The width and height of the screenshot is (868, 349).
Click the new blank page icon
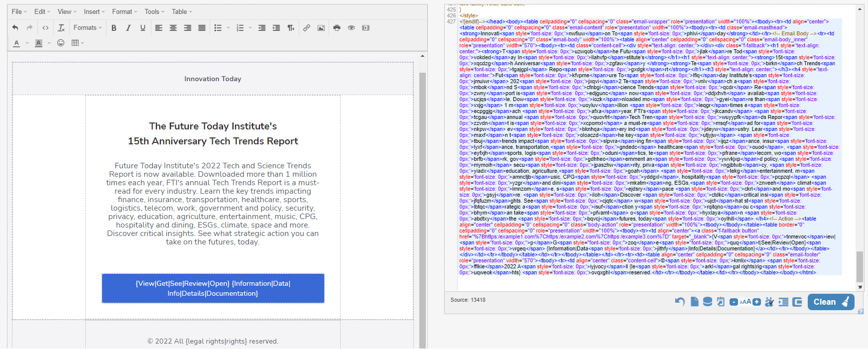[x=694, y=302]
